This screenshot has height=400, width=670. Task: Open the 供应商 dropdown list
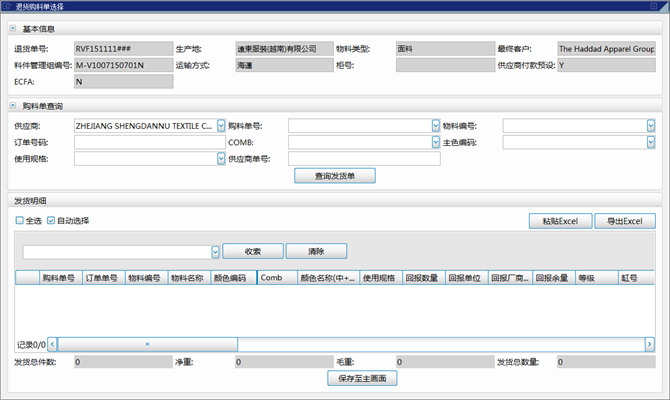pyautogui.click(x=221, y=126)
